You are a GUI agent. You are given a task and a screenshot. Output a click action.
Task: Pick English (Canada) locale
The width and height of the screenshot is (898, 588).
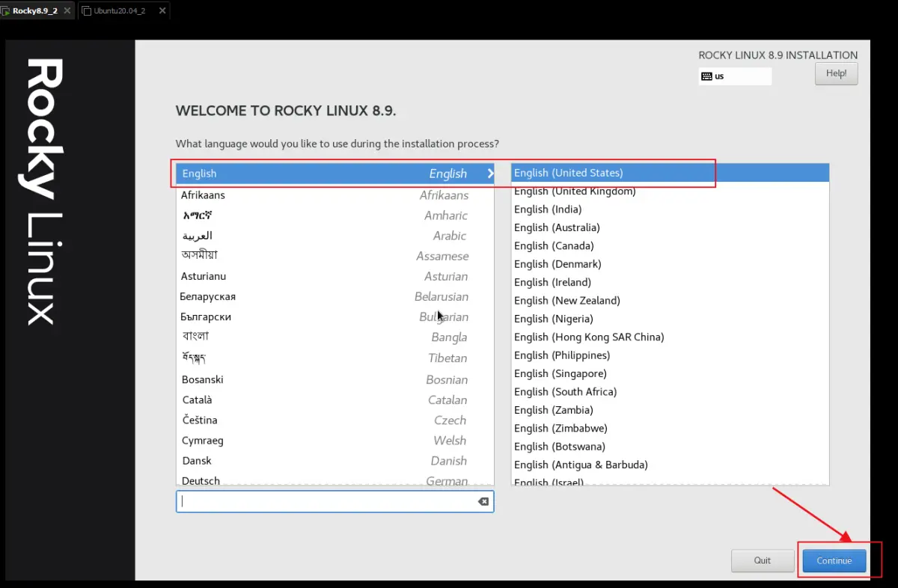[671, 245]
